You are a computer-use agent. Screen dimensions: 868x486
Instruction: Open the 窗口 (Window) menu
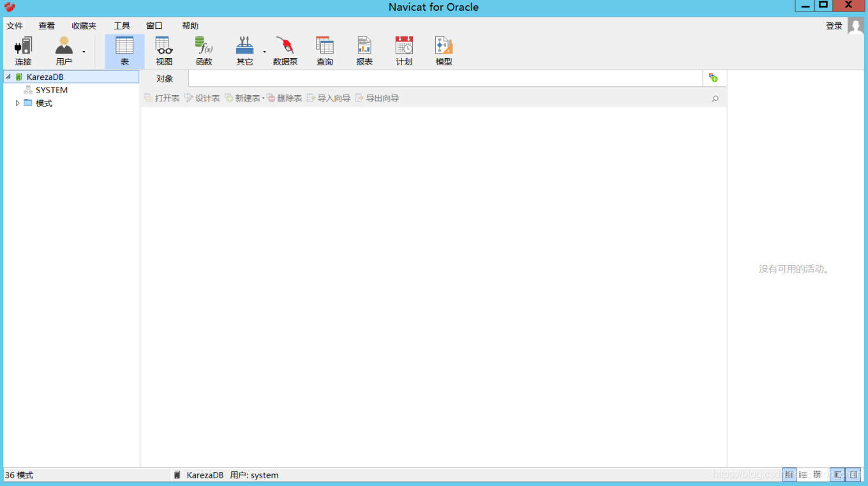(x=154, y=26)
